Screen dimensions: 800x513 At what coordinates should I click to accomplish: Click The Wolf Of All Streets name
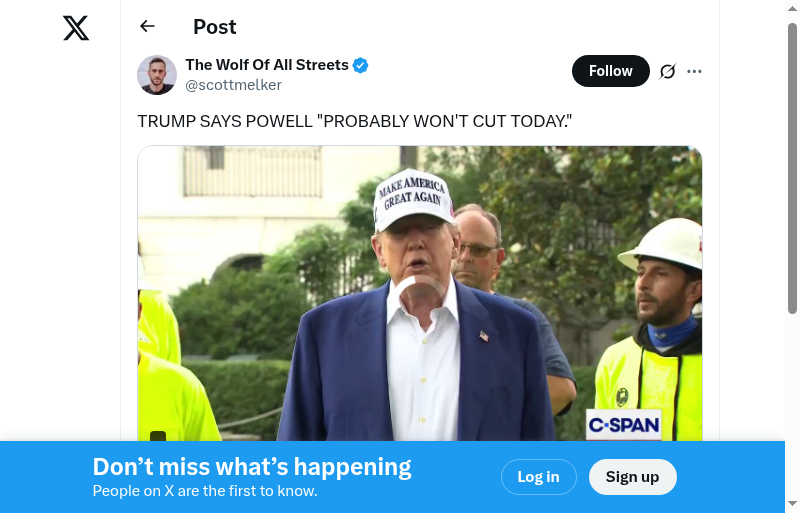(267, 65)
